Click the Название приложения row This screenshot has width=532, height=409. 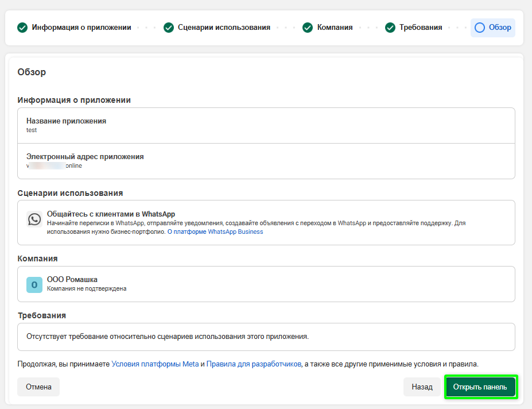click(266, 125)
